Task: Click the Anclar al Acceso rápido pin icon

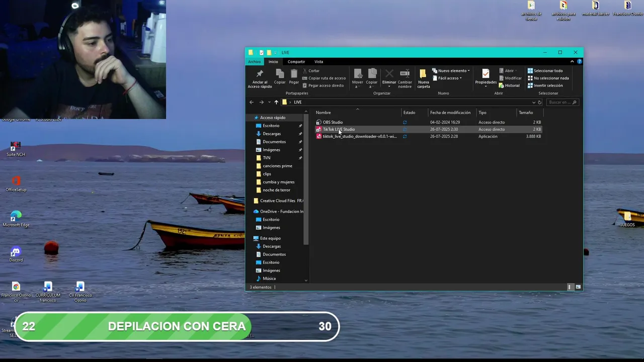Action: [x=260, y=73]
